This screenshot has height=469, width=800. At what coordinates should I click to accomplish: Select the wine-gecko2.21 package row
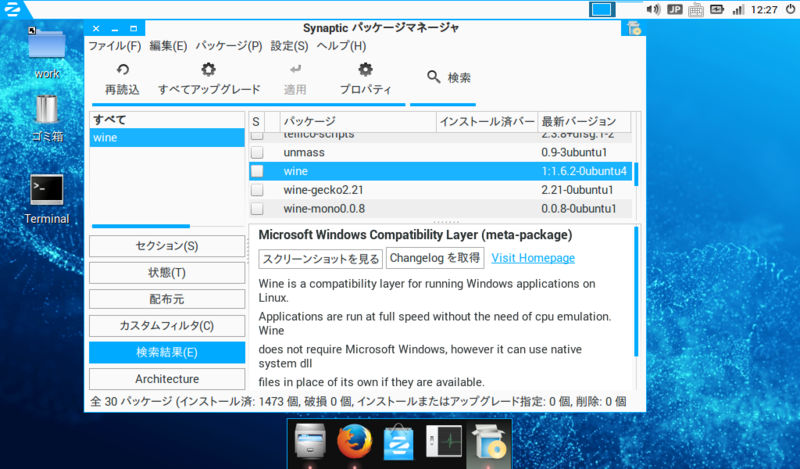(x=440, y=190)
